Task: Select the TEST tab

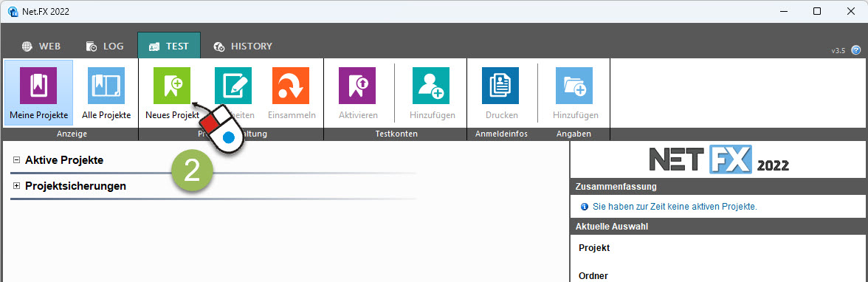Action: coord(169,46)
